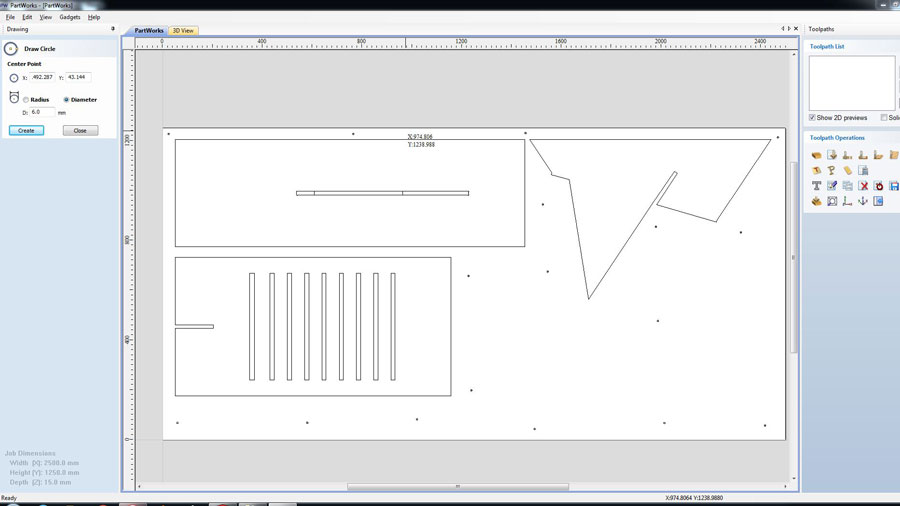Click horizontal scrollbar left arrow
Image resolution: width=900 pixels, height=506 pixels.
tap(139, 486)
